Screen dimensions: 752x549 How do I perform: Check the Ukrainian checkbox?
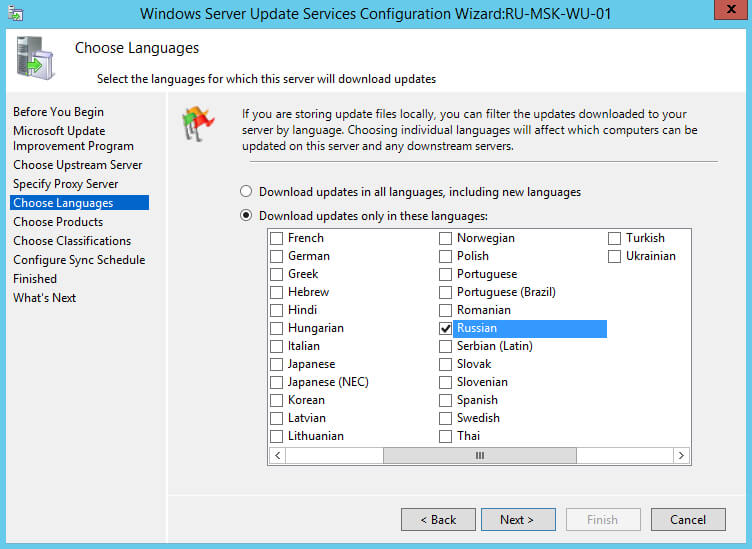click(x=614, y=257)
